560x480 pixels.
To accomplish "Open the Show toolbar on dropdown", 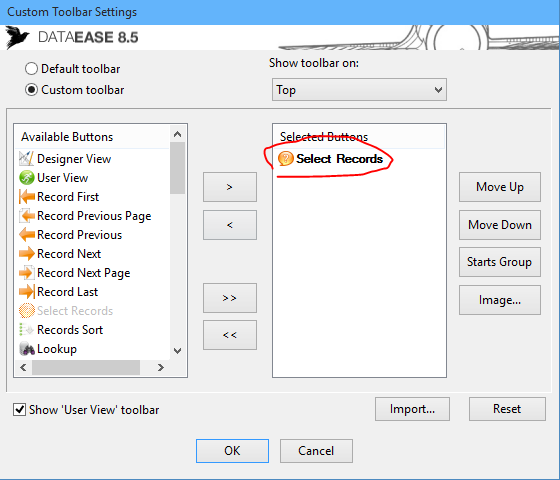I will pos(359,90).
